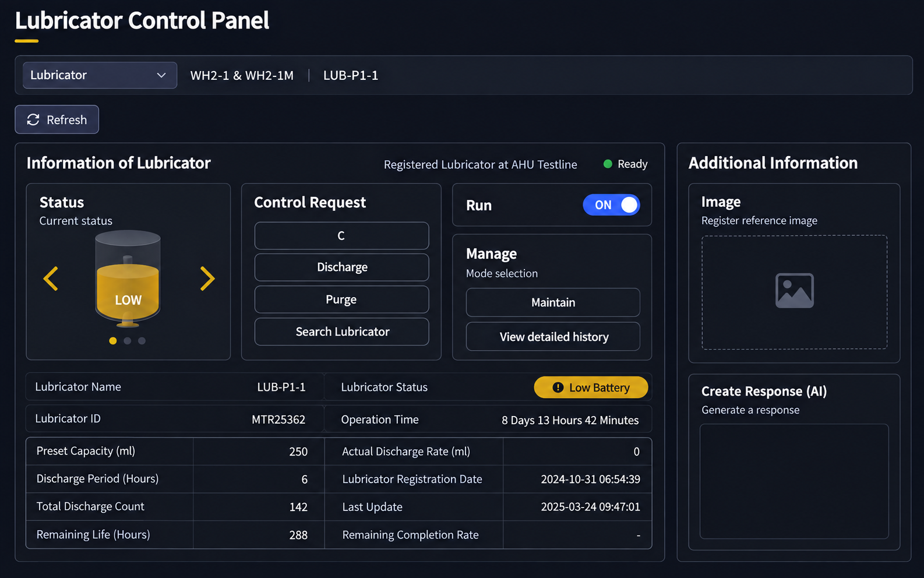The width and height of the screenshot is (924, 578).
Task: Toggle the Run ON switch
Action: coord(611,205)
